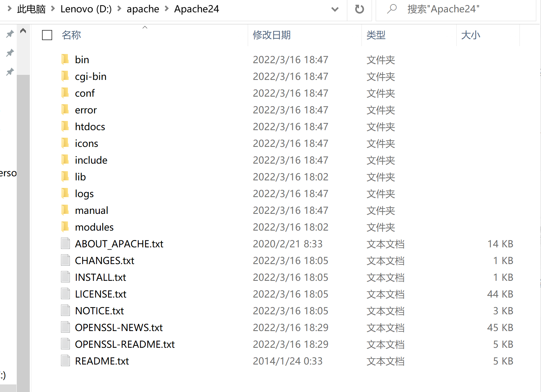The width and height of the screenshot is (541, 392).
Task: Click a pinned item pin in sidebar
Action: point(9,34)
